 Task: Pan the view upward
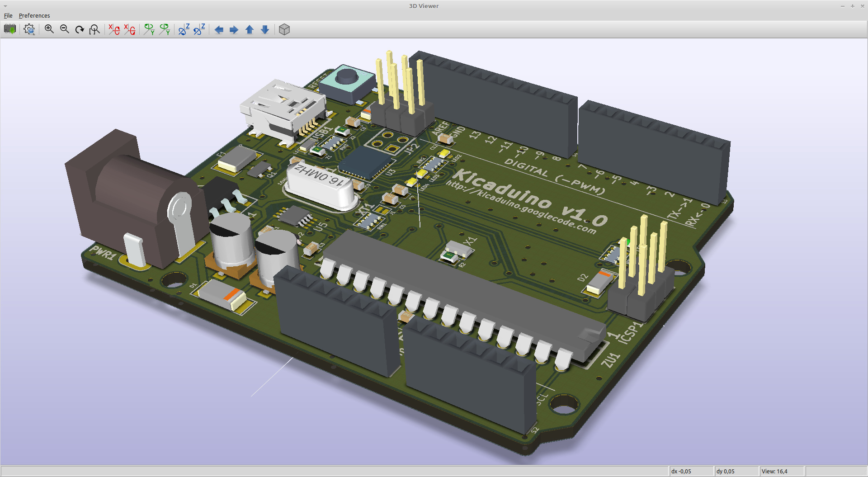point(249,29)
